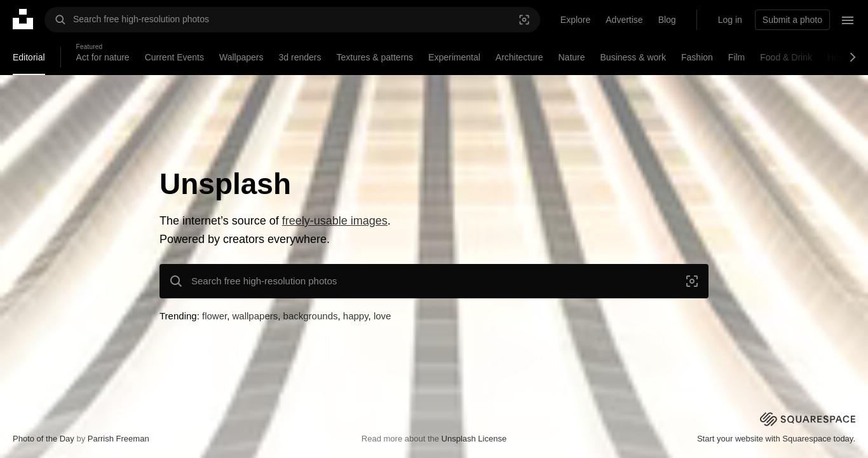Screen dimensions: 868x458
Task: Select the Editorial tab
Action: pyautogui.click(x=29, y=57)
